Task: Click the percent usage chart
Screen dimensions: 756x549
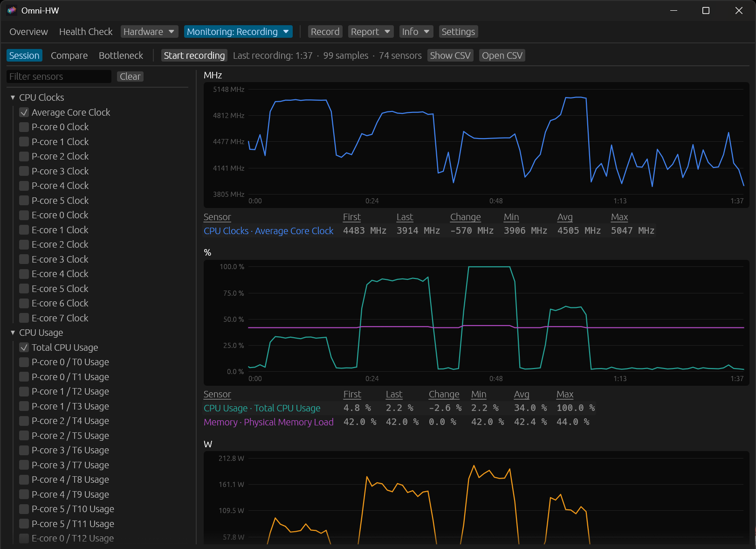Action: coord(476,322)
